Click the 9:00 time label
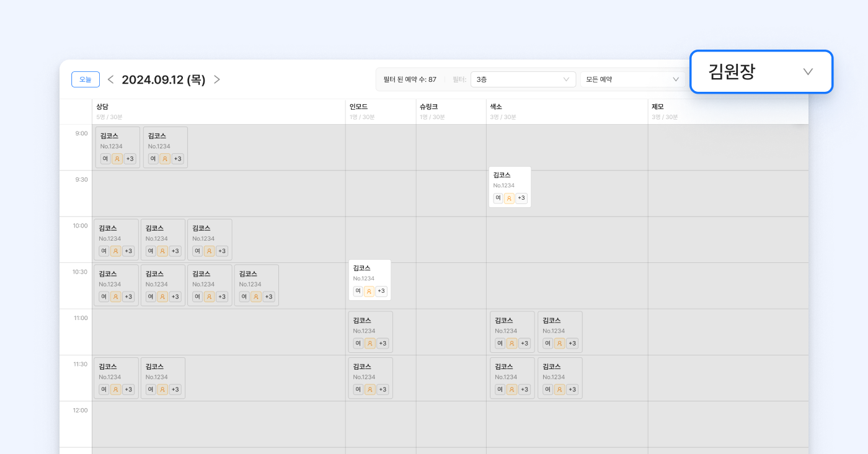The image size is (868, 454). 81,133
